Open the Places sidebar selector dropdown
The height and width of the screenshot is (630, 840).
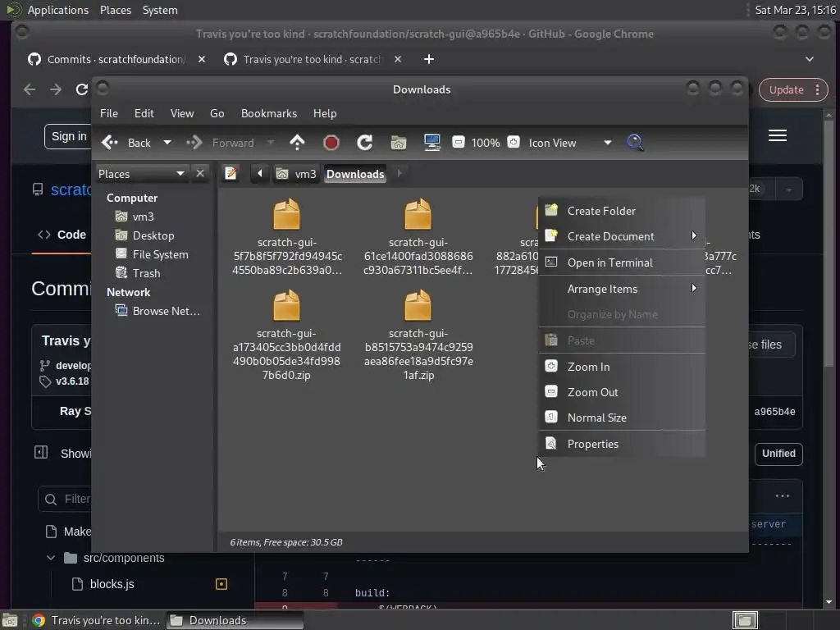click(x=141, y=174)
